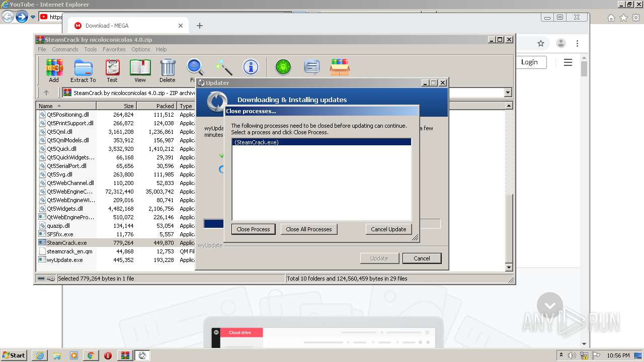Click Internet Explorer back arrow
Viewport: 644px width, 362px height.
coord(8,17)
